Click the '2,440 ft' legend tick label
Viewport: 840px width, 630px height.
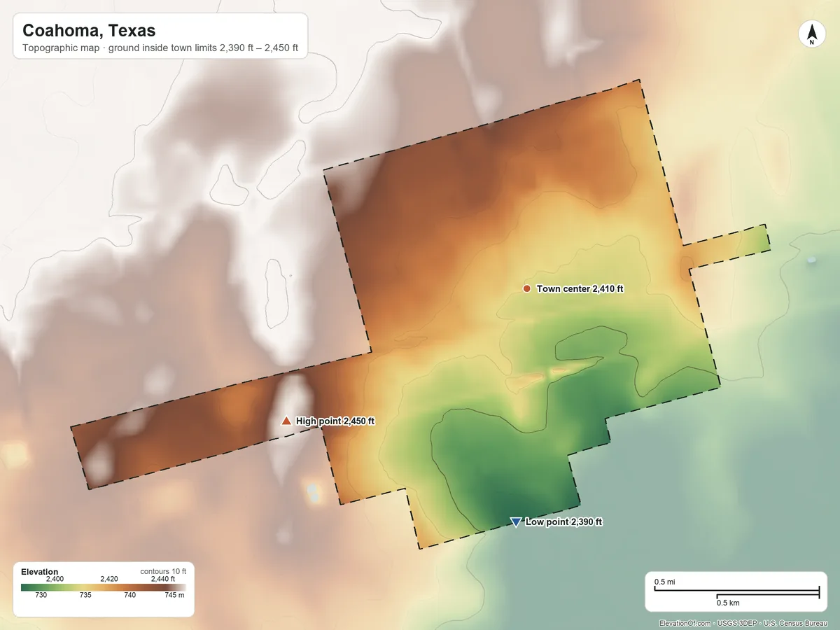[x=163, y=579]
